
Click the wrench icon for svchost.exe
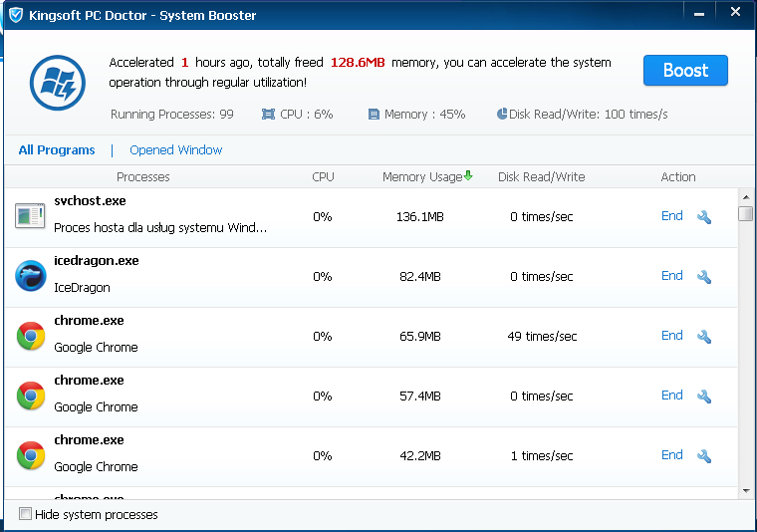click(704, 217)
